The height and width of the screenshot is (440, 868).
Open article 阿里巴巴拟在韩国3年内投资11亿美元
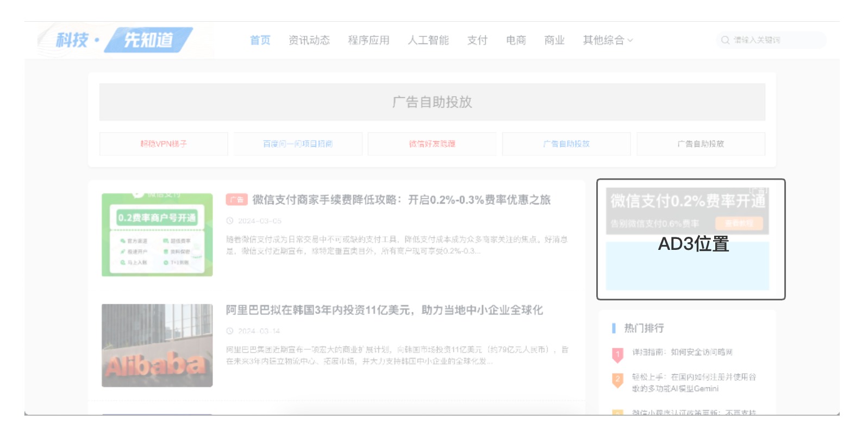tap(384, 310)
